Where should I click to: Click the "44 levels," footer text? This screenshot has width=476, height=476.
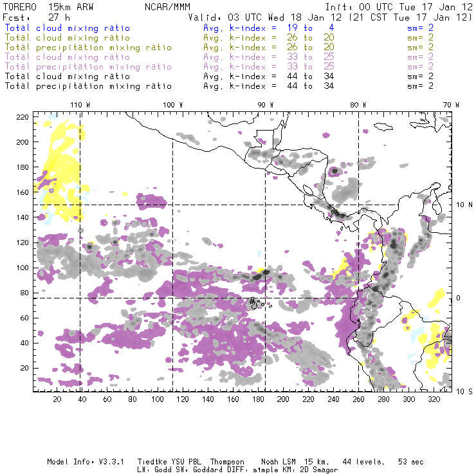pos(363,462)
